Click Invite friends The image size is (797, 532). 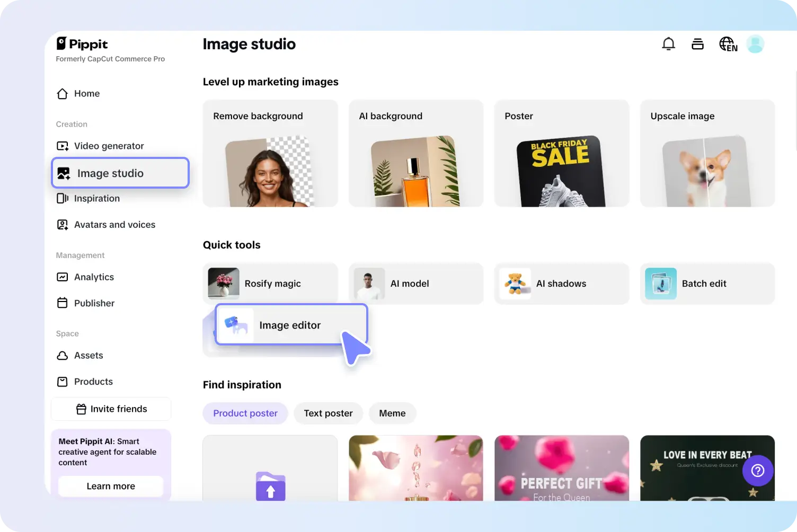tap(111, 409)
